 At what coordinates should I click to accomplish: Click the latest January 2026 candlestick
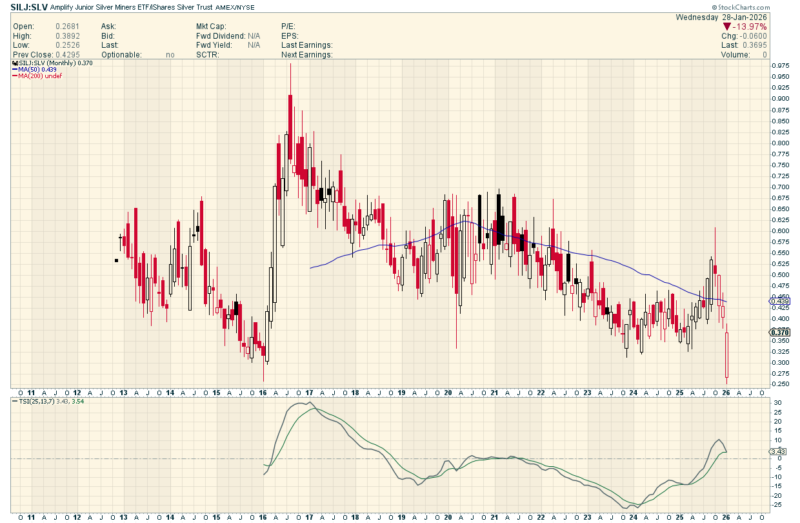pos(727,355)
